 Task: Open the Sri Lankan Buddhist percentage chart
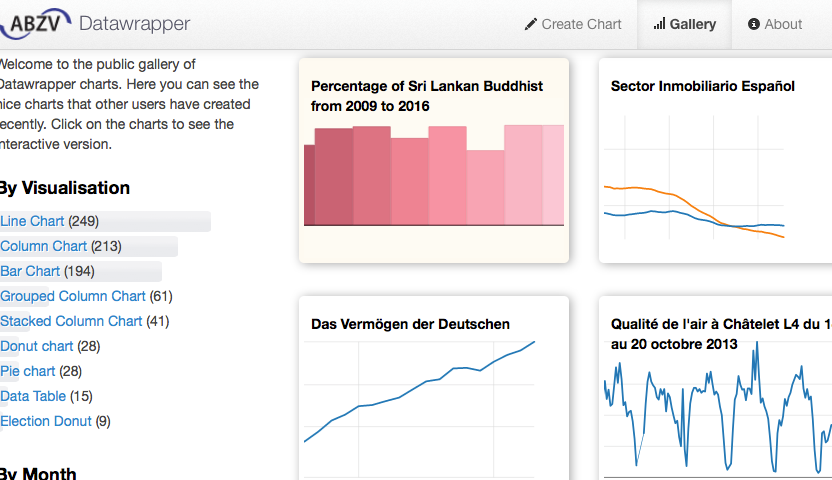434,160
